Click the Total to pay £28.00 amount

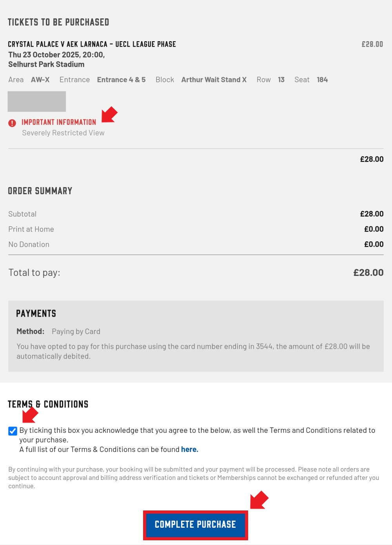[x=368, y=273]
